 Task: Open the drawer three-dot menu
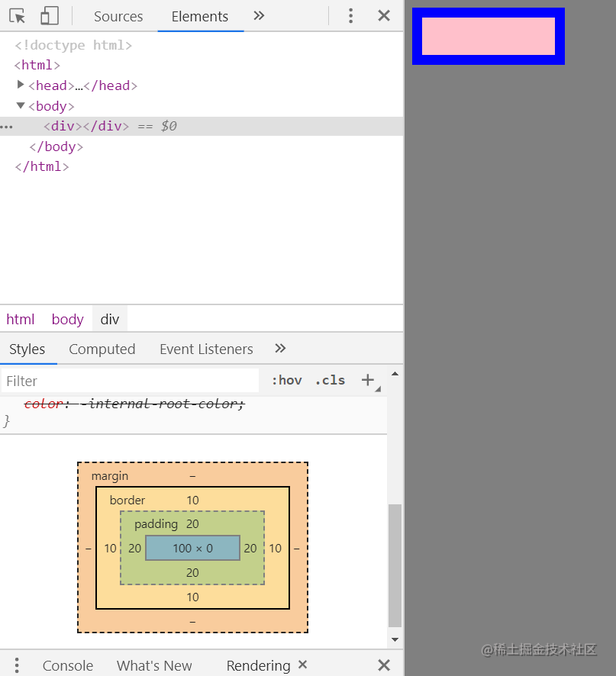point(17,665)
